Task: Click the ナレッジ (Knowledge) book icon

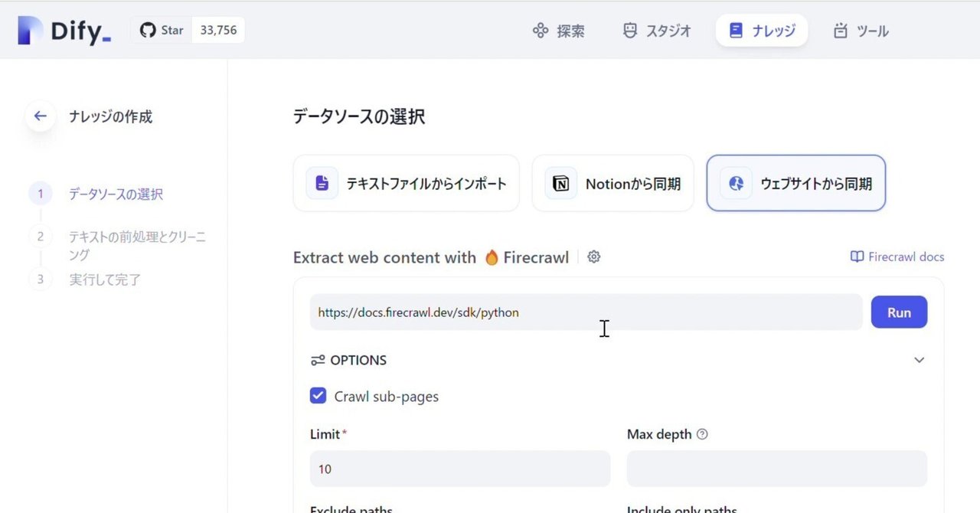Action: pos(735,30)
